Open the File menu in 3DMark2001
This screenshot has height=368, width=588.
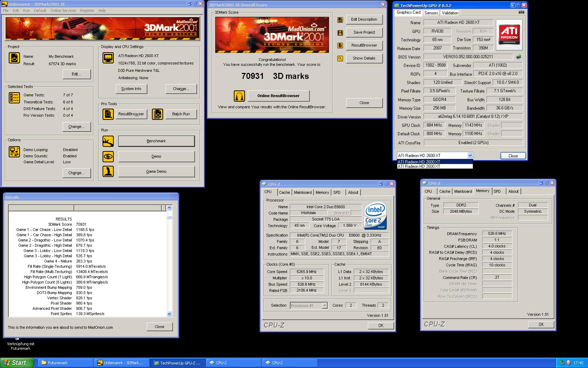tap(6, 11)
